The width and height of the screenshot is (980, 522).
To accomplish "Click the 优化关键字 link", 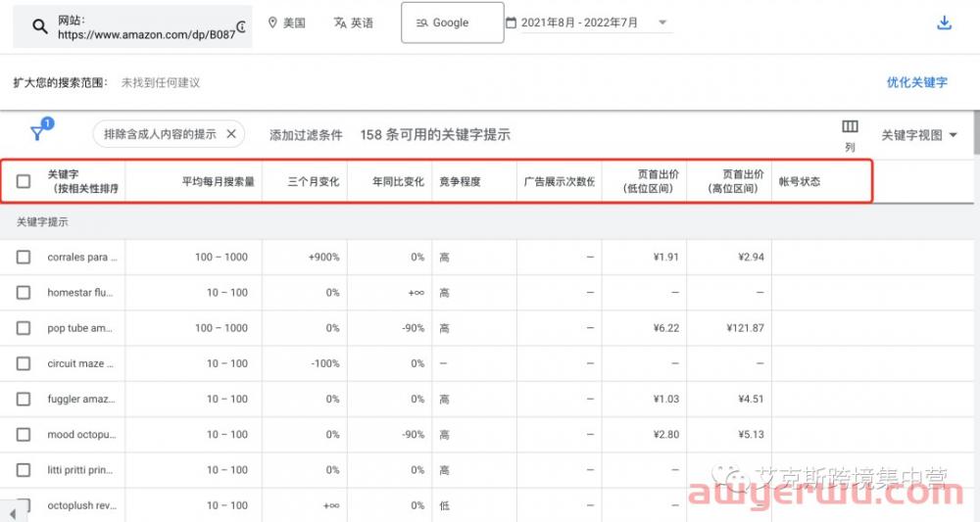I will click(917, 82).
